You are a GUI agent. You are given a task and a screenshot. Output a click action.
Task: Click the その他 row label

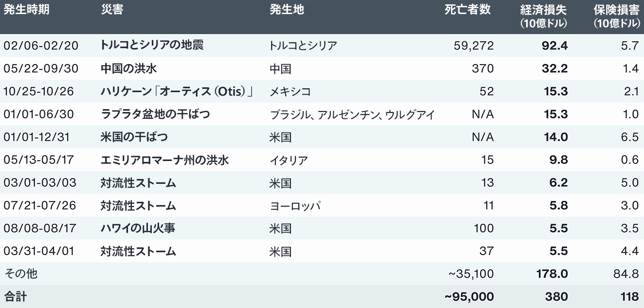click(x=20, y=274)
